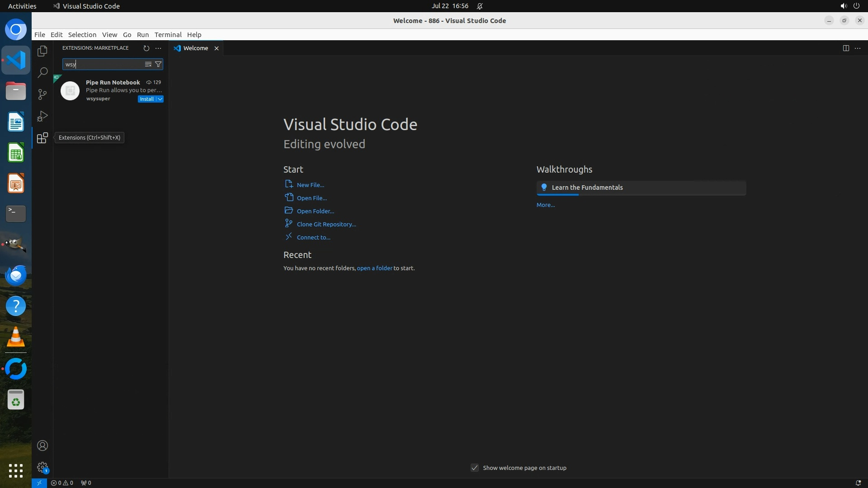The width and height of the screenshot is (868, 488).
Task: Toggle Show welcome page on startup
Action: point(475,468)
